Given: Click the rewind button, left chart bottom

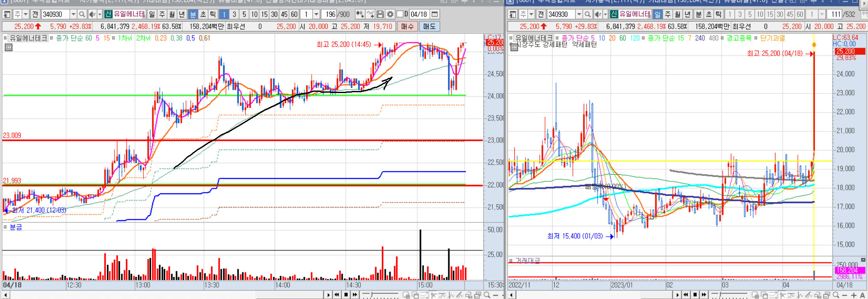Looking at the screenshot, I should [x=337, y=295].
